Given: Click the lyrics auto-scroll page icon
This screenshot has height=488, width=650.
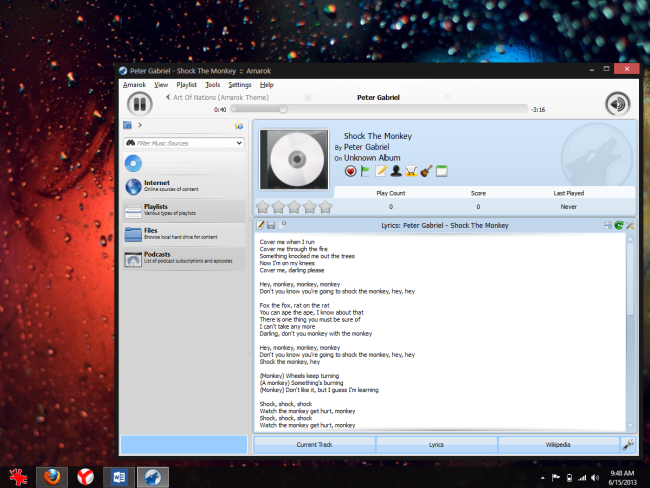Looking at the screenshot, I should click(283, 225).
